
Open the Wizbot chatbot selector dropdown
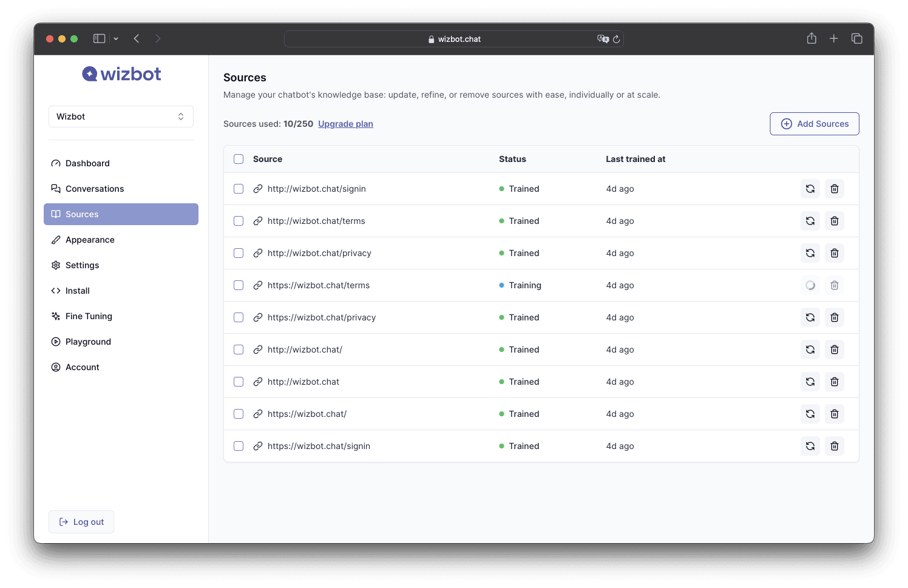pos(121,117)
